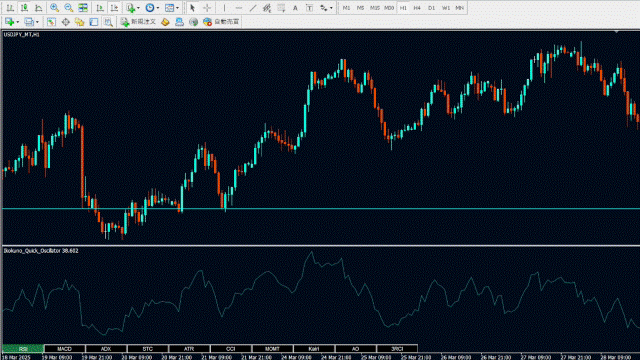Set timeframe to W1
Viewport: 640px width, 360px height.
click(446, 8)
